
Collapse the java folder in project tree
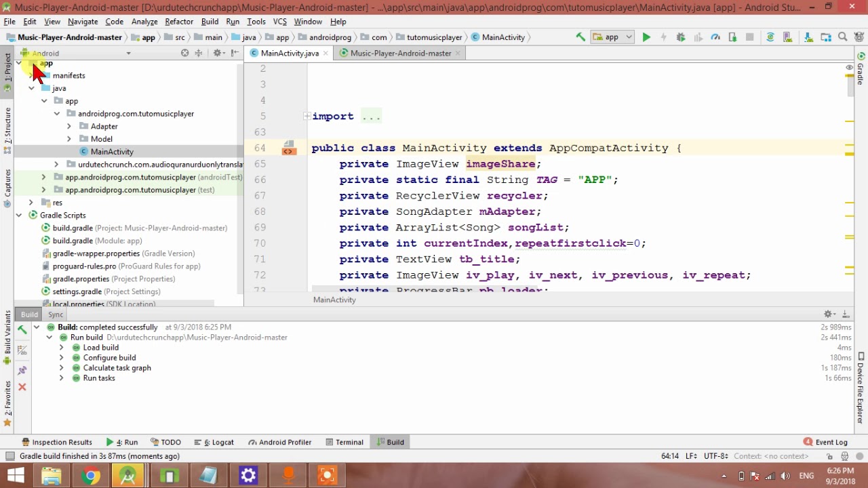click(31, 88)
